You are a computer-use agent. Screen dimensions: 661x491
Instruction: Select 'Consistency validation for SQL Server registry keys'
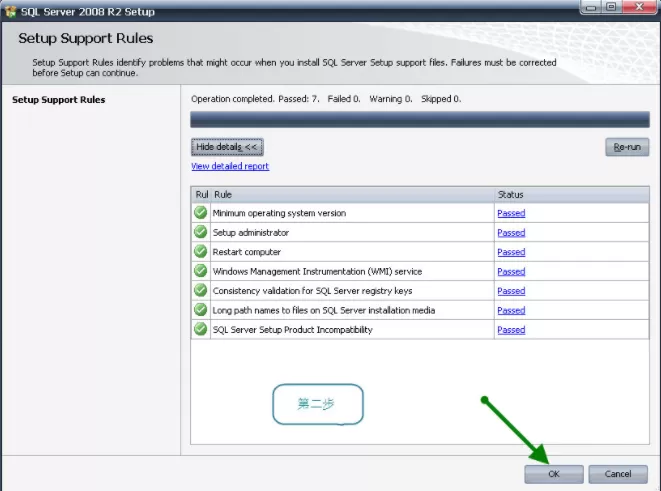(x=312, y=291)
